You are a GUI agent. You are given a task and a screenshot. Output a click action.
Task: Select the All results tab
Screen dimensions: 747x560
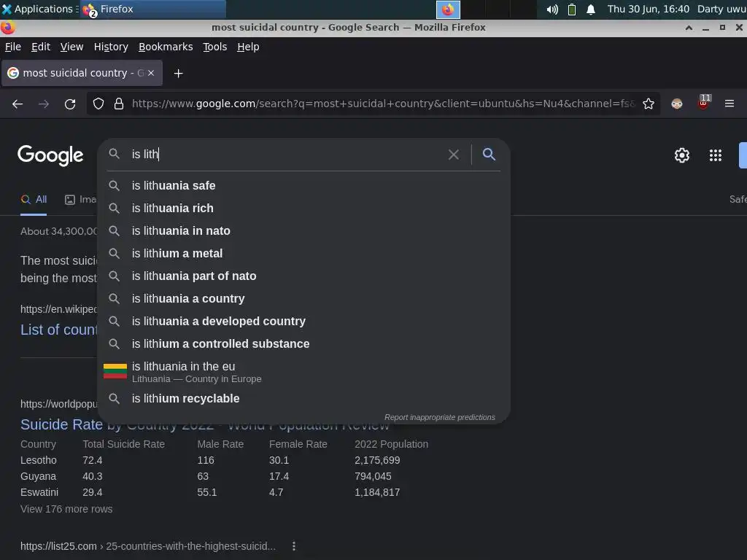34,200
